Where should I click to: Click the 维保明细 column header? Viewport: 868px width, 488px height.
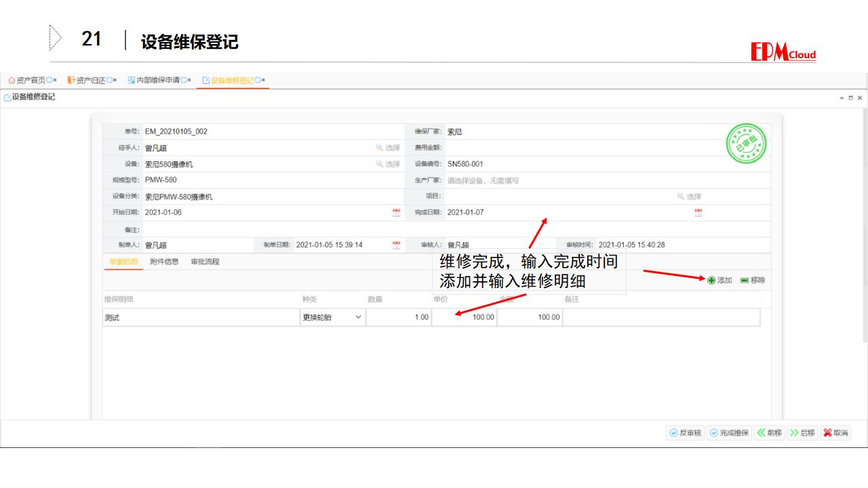[x=118, y=299]
